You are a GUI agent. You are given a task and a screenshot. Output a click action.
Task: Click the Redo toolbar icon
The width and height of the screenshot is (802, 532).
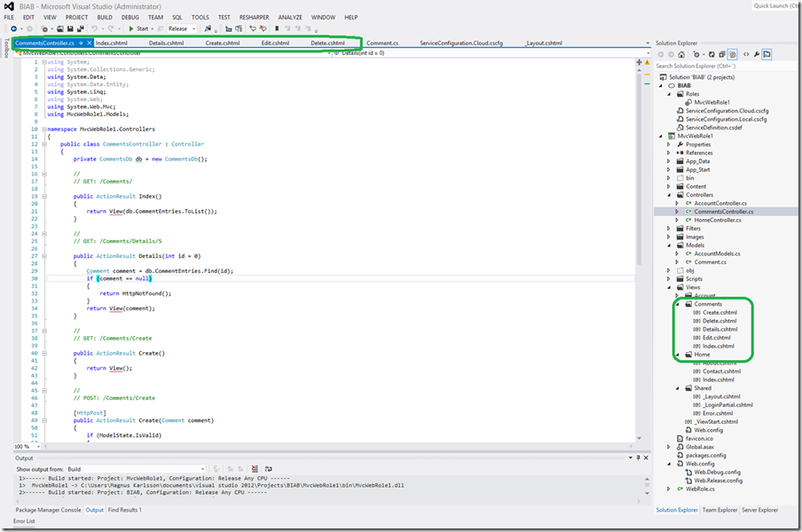[x=111, y=28]
